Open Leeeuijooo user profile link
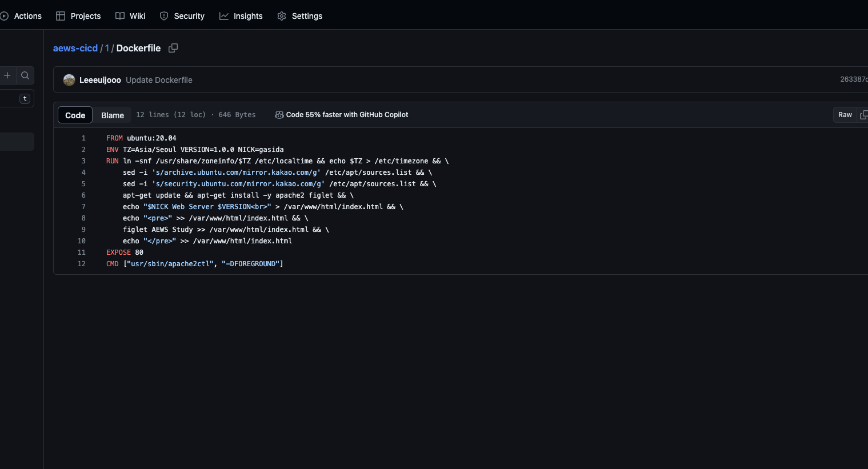Viewport: 868px width, 469px height. 100,80
